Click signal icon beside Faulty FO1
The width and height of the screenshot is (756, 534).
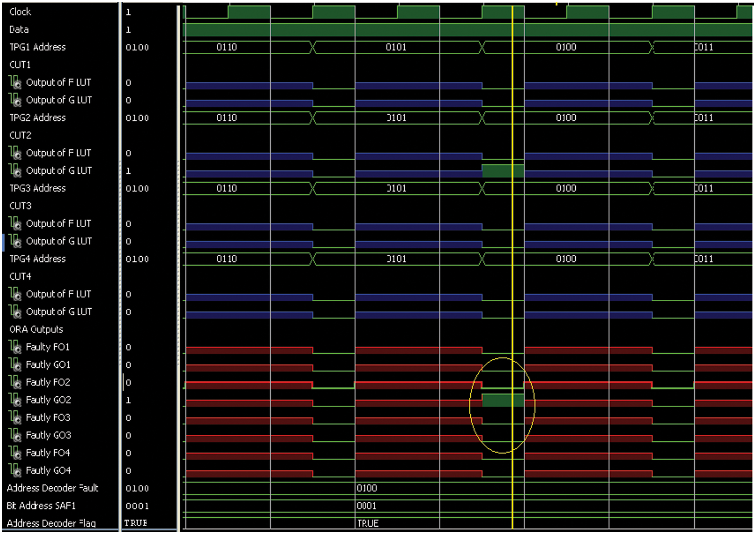pyautogui.click(x=15, y=347)
